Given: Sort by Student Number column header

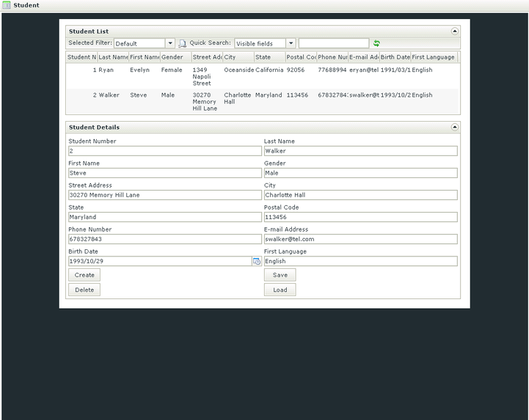Looking at the screenshot, I should coord(81,57).
